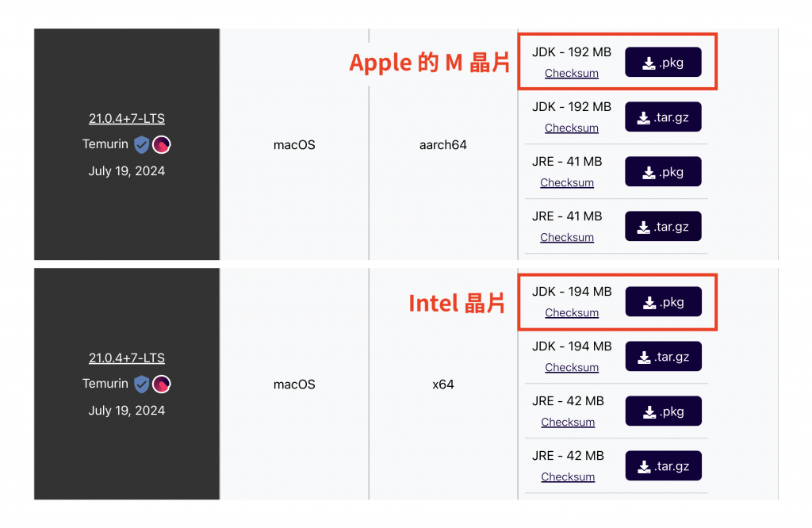Open Checksum for aarch64 JDK .pkg
The height and width of the screenshot is (528, 812).
(571, 74)
